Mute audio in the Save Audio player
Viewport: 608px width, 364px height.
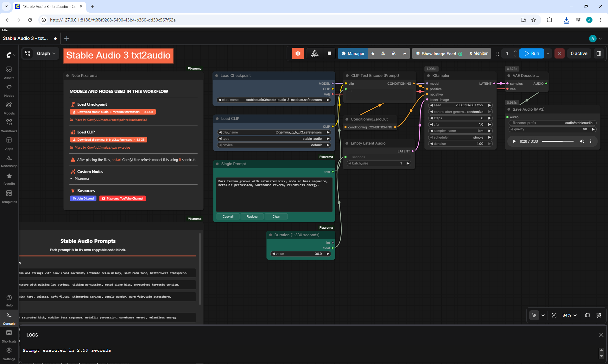tap(582, 141)
